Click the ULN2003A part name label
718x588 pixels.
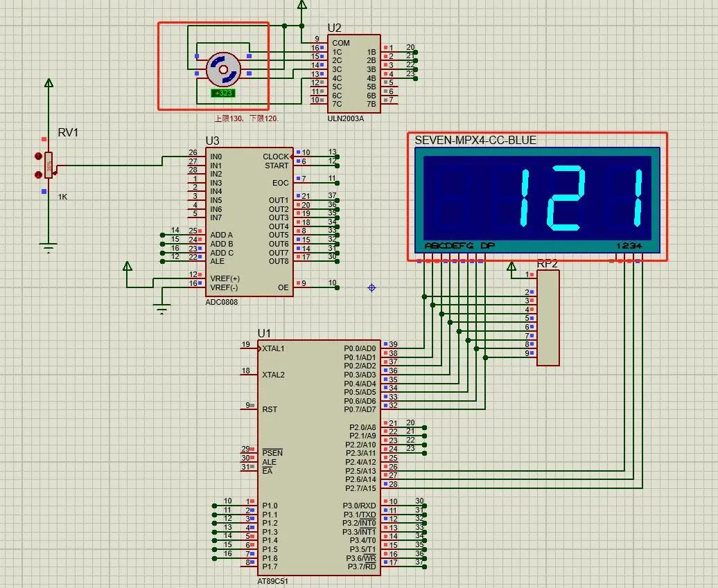[346, 118]
